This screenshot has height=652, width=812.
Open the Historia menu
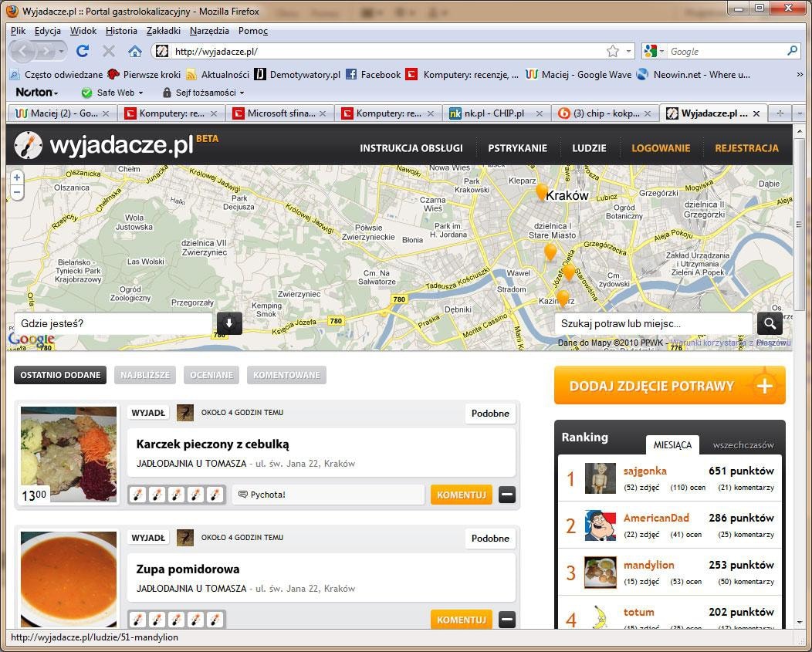121,31
